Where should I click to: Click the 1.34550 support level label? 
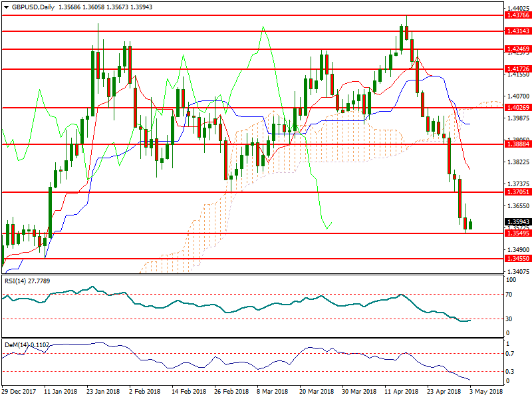517,258
